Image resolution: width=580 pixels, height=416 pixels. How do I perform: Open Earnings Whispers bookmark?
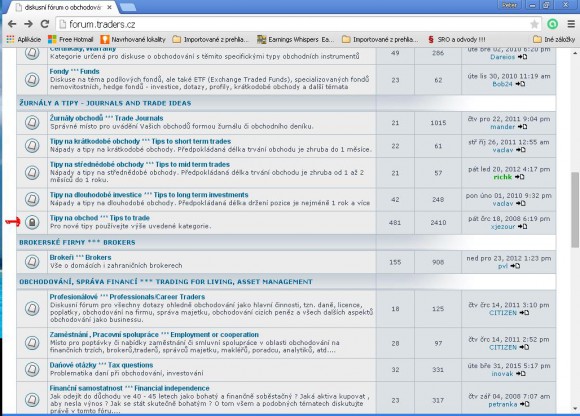tap(296, 39)
